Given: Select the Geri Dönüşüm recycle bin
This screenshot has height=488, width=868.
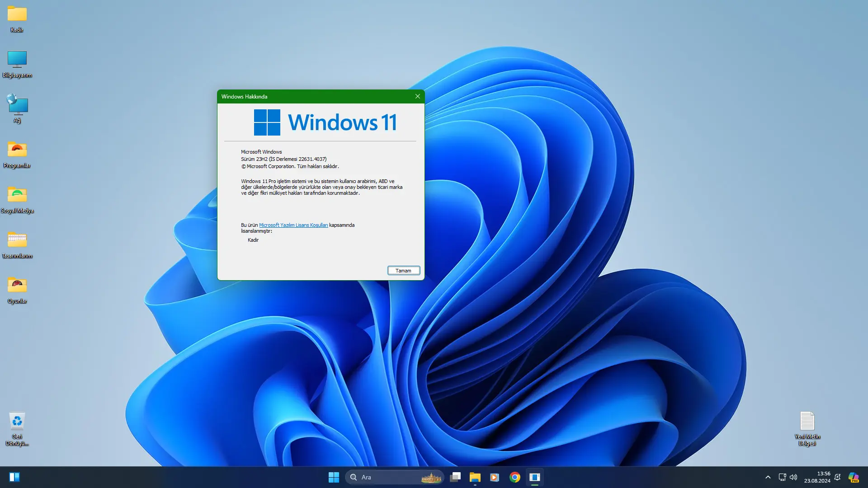Looking at the screenshot, I should coord(17,429).
